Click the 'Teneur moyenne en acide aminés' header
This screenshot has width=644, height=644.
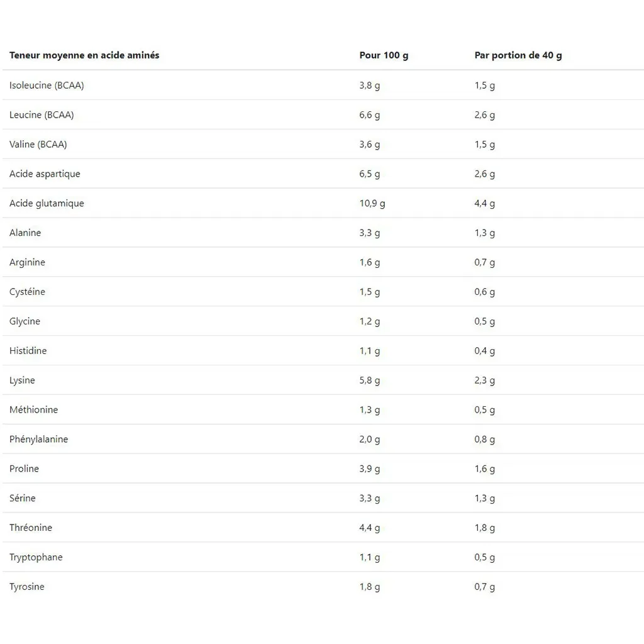tap(84, 55)
